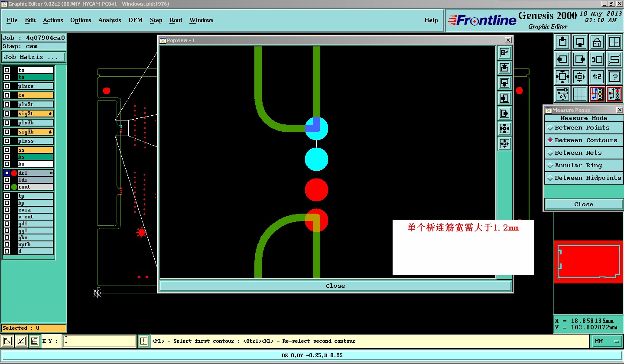Image resolution: width=624 pixels, height=364 pixels.
Task: Click zoom in icon in Popview toolbar
Action: pos(504,129)
